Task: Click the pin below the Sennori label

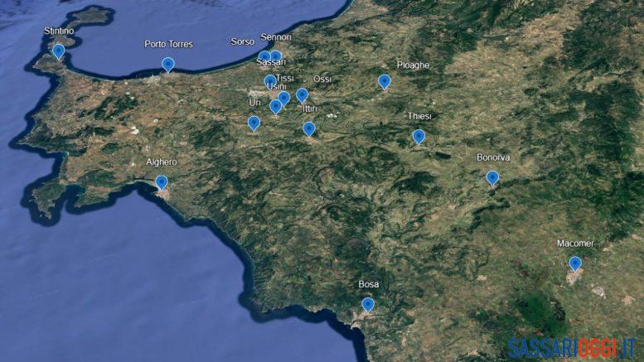Action: 276,56
